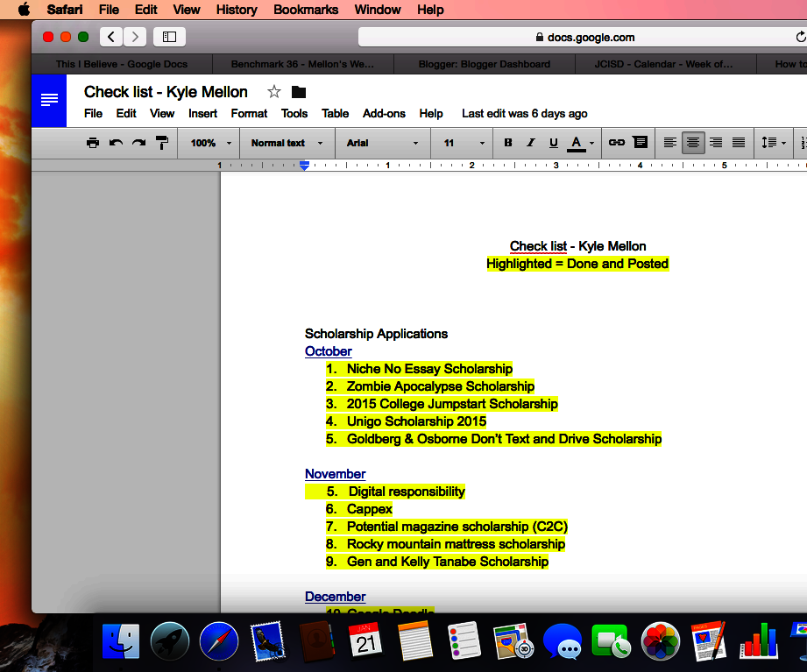Set left text alignment
This screenshot has width=807, height=672.
pyautogui.click(x=669, y=143)
